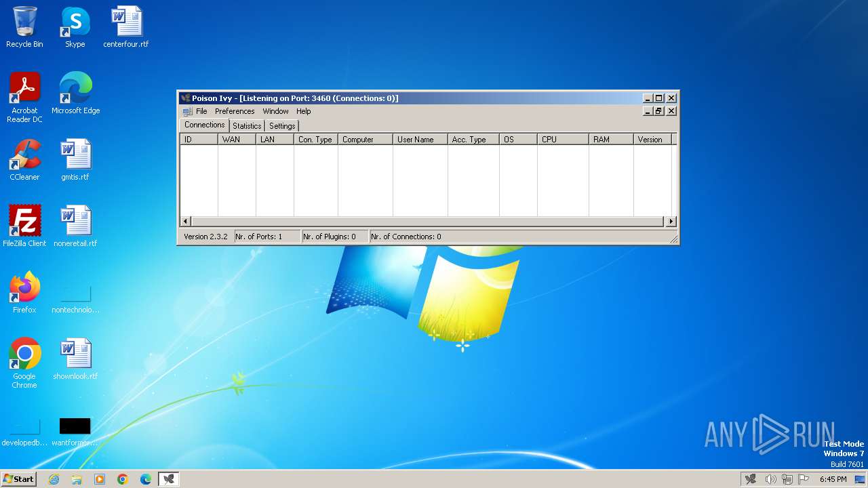Sort by the CPU column header
The width and height of the screenshot is (868, 488).
pyautogui.click(x=563, y=140)
